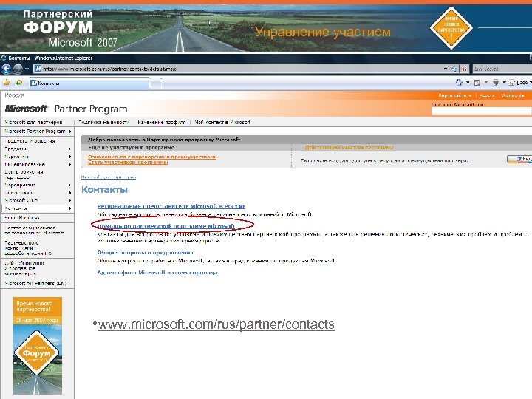Open the Small Business sidebar item
The width and height of the screenshot is (532, 399).
tap(22, 218)
